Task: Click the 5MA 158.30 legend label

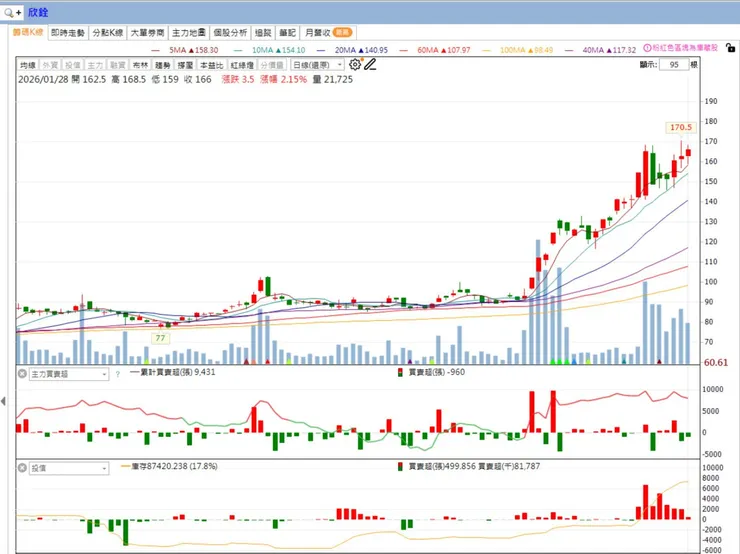Action: pyautogui.click(x=193, y=50)
